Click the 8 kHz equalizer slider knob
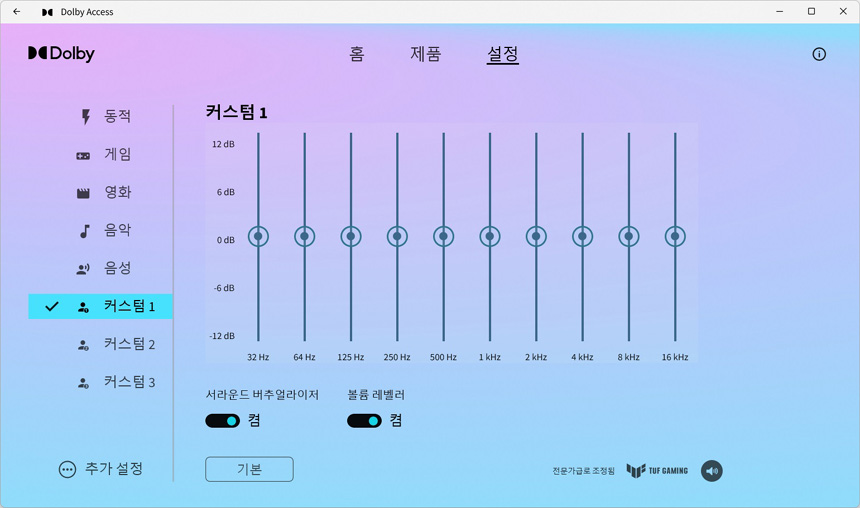The width and height of the screenshot is (860, 508). point(629,236)
